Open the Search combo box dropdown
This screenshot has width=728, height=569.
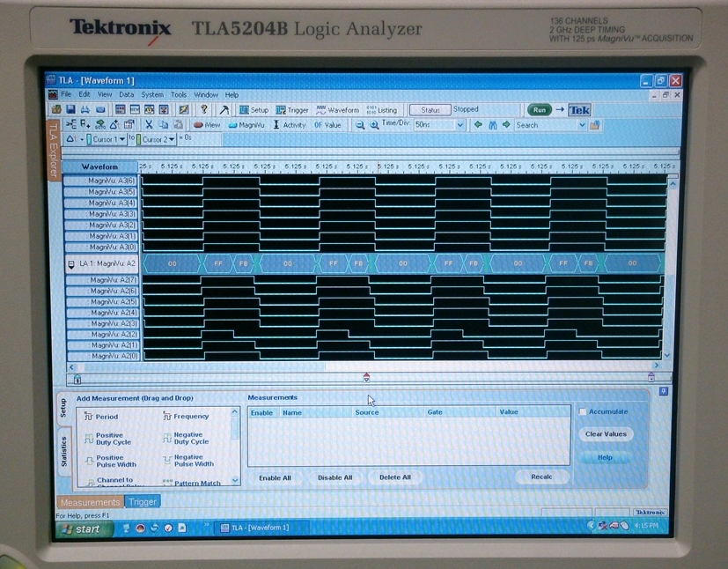point(582,125)
